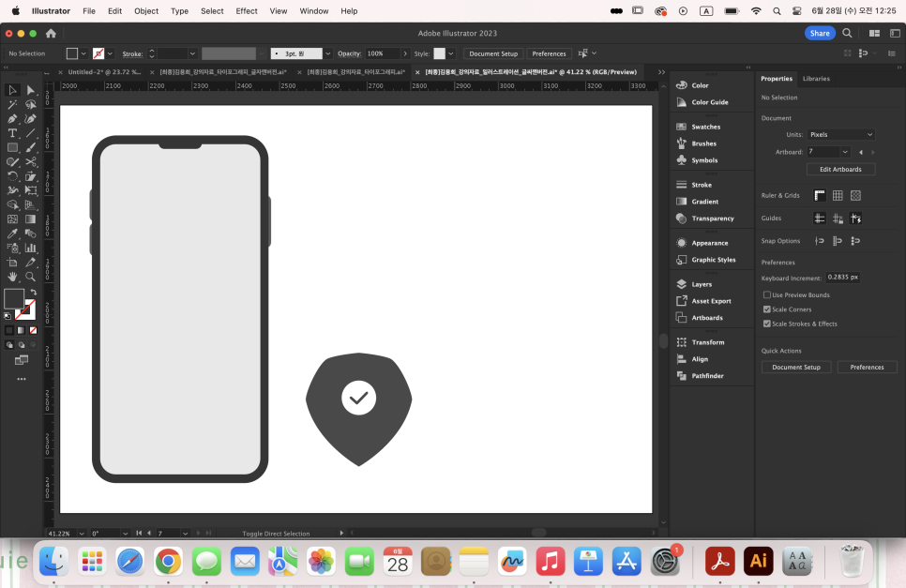The image size is (906, 588).
Task: Select the Eyedropper tool
Action: click(12, 234)
